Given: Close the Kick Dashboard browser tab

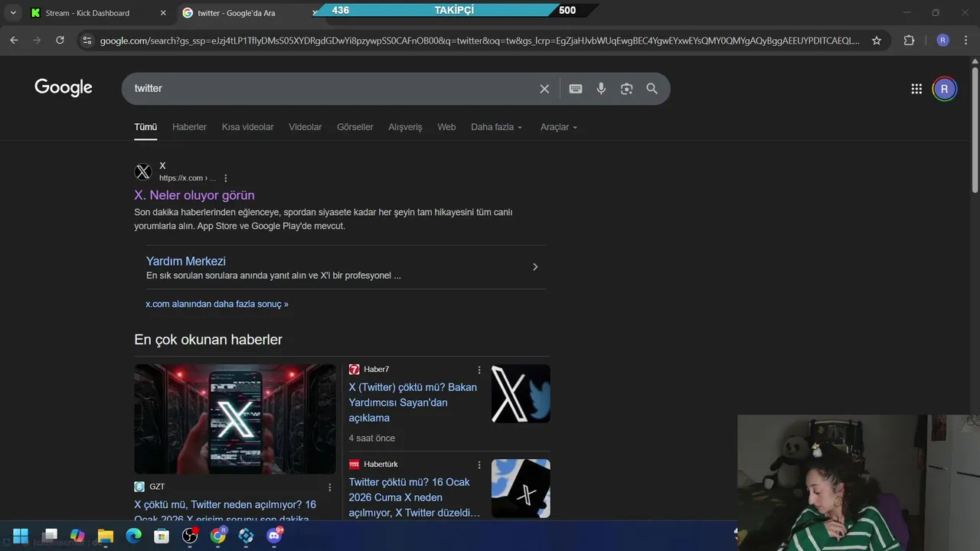Looking at the screenshot, I should [x=163, y=13].
